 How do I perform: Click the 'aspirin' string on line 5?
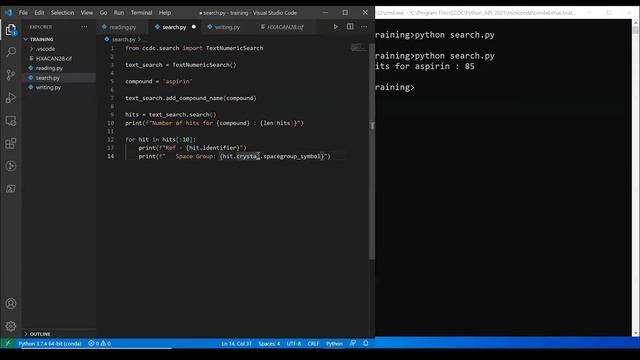click(x=177, y=82)
